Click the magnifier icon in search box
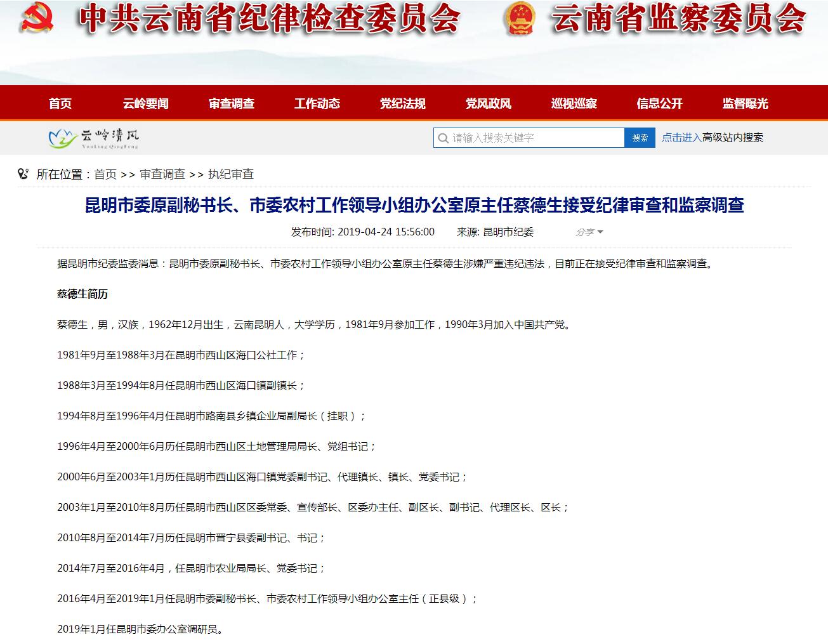This screenshot has height=644, width=828. (x=443, y=138)
